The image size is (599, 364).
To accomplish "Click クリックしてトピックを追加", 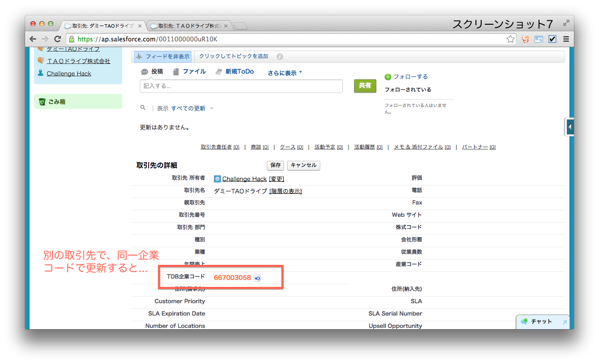I will click(x=234, y=56).
